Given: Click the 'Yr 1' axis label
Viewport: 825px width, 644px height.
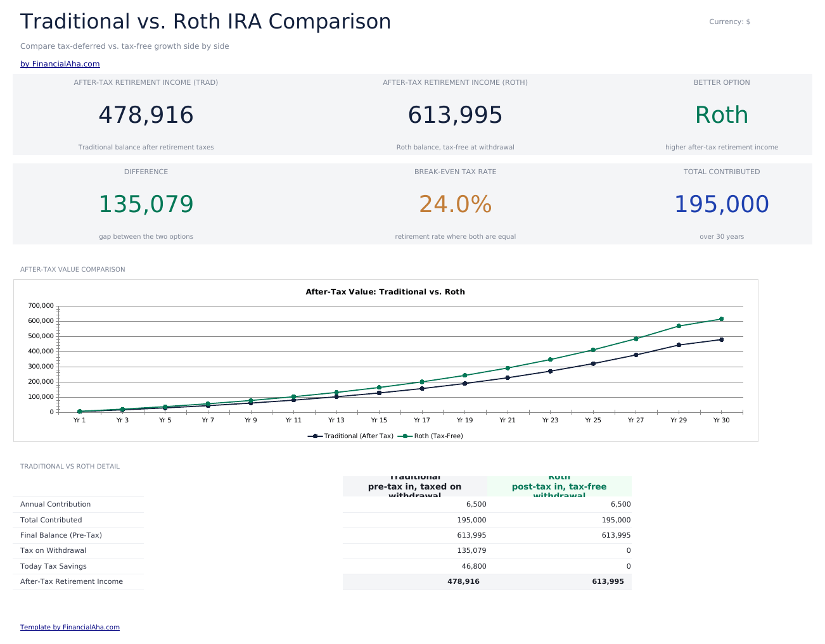Looking at the screenshot, I should (x=79, y=420).
